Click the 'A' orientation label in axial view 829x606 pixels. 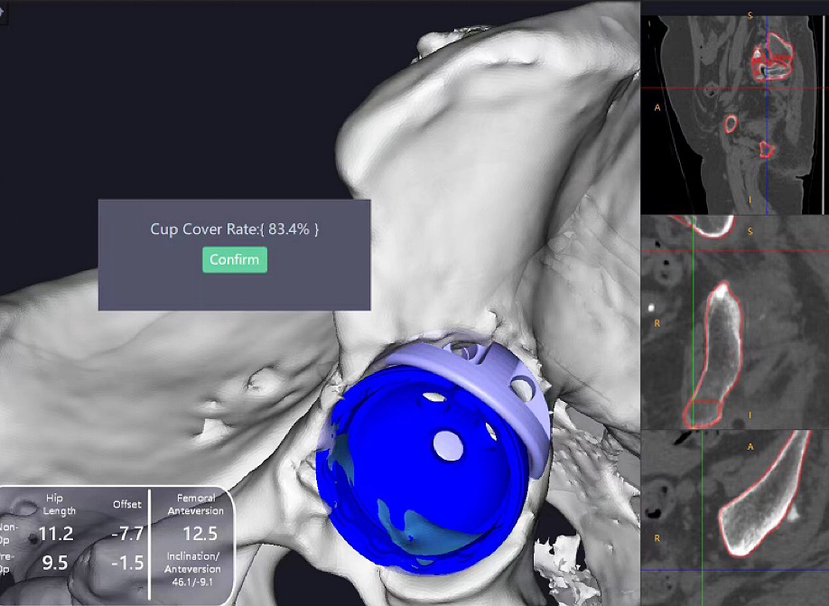(750, 448)
